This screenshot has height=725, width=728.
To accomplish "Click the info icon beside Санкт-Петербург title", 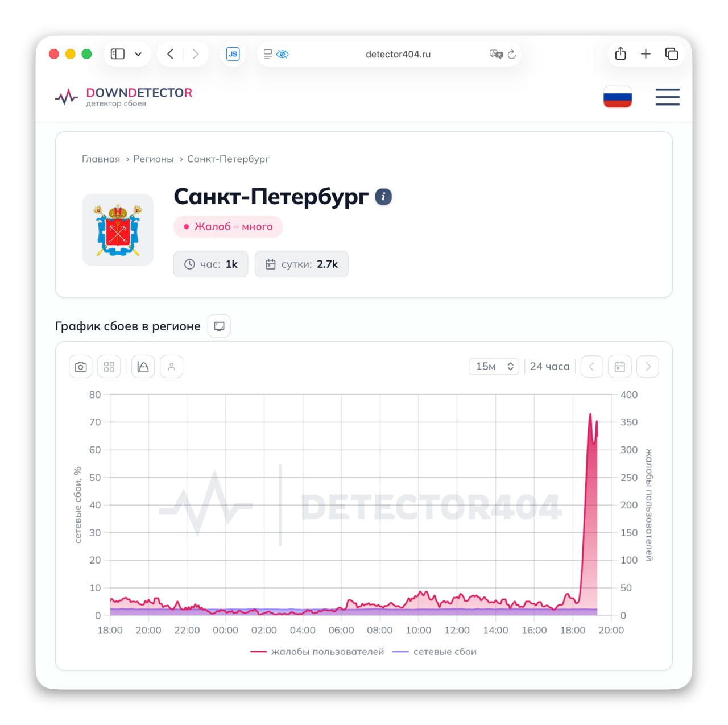I will point(383,197).
